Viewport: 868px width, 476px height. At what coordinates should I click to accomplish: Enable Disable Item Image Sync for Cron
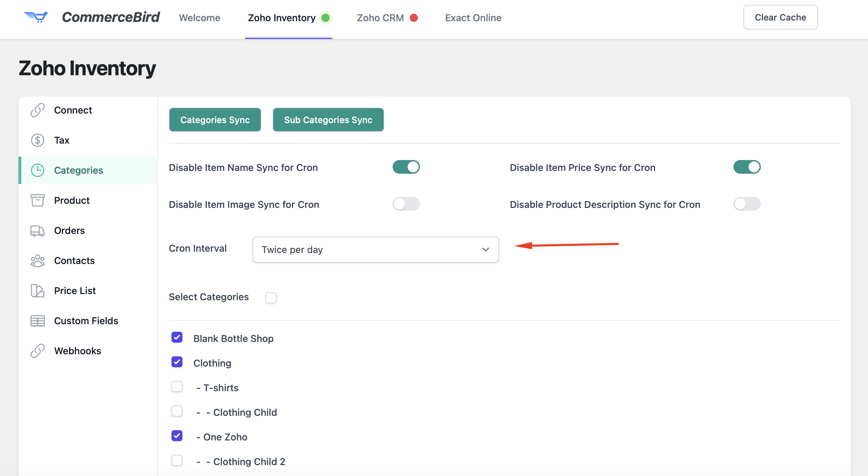tap(406, 204)
